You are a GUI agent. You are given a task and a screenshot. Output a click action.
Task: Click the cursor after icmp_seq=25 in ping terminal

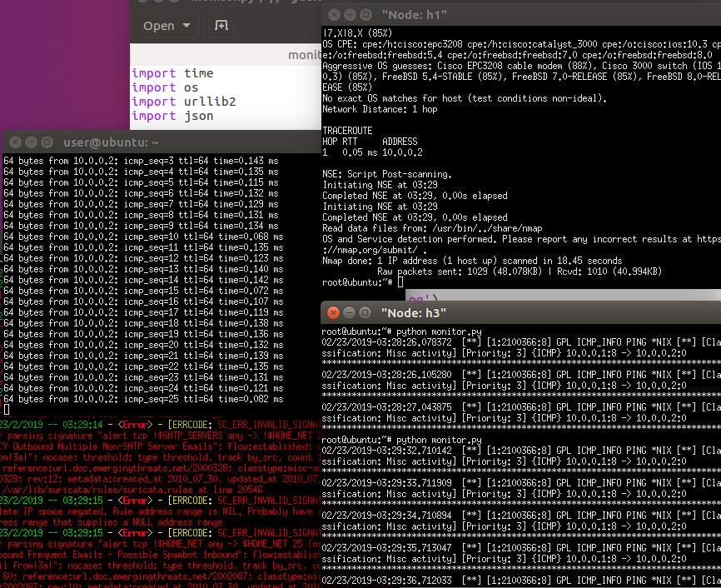pyautogui.click(x=7, y=410)
